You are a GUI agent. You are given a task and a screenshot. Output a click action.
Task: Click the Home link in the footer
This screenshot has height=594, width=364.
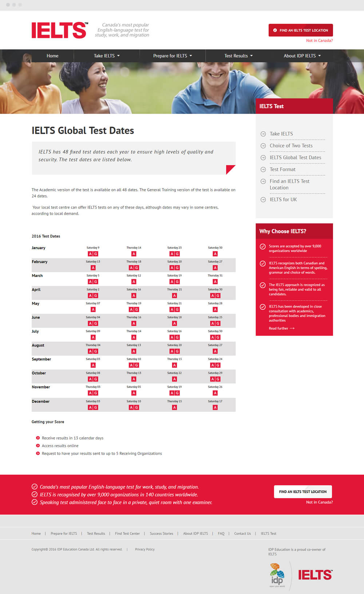pyautogui.click(x=36, y=534)
